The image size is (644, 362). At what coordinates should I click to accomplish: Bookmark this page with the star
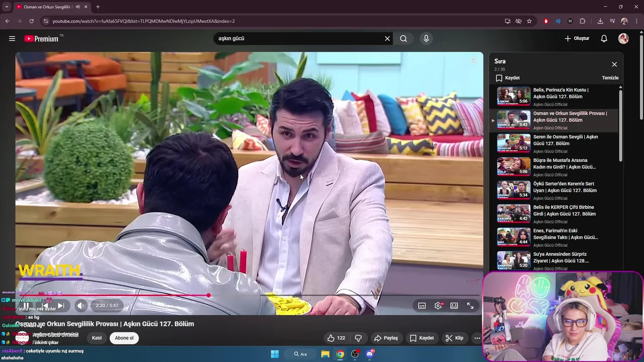pos(529,21)
